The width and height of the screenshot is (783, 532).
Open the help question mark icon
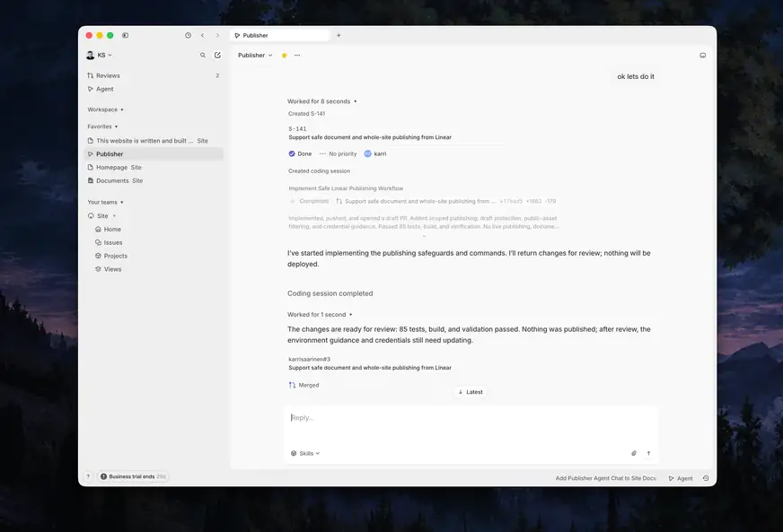(x=88, y=476)
